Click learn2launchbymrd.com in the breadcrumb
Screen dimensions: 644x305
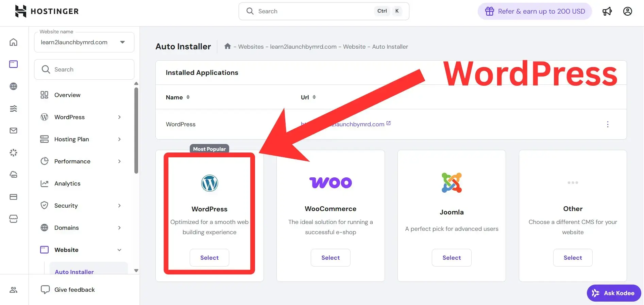point(303,47)
